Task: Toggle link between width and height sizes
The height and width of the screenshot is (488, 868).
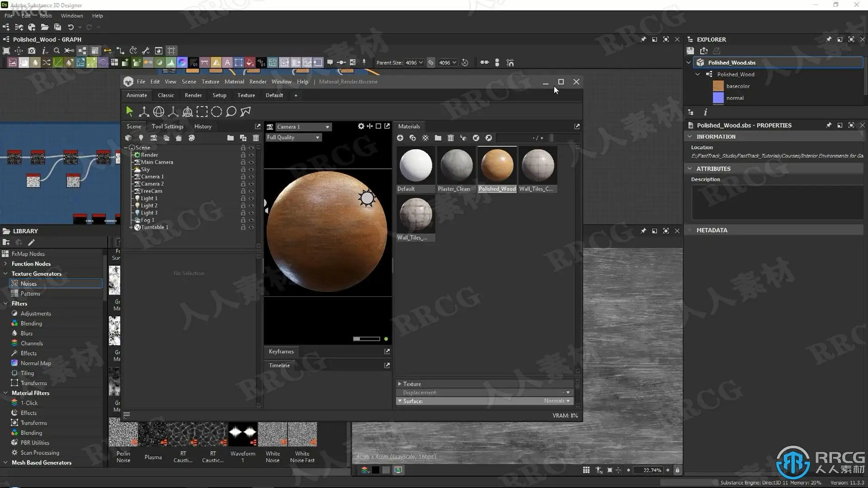Action: (x=431, y=62)
